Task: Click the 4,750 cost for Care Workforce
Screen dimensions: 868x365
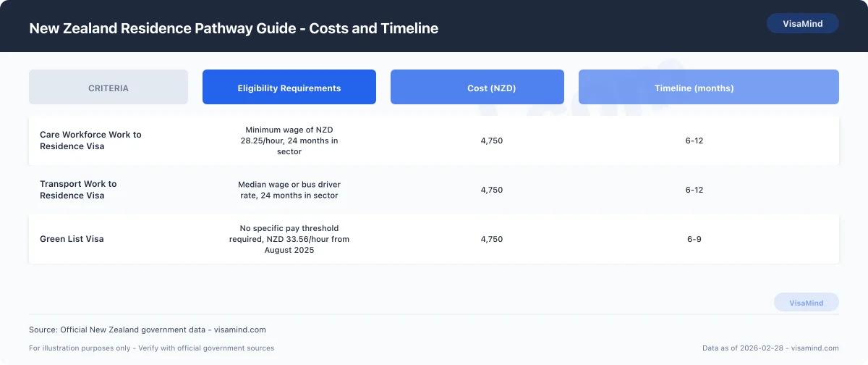Action: click(x=492, y=140)
